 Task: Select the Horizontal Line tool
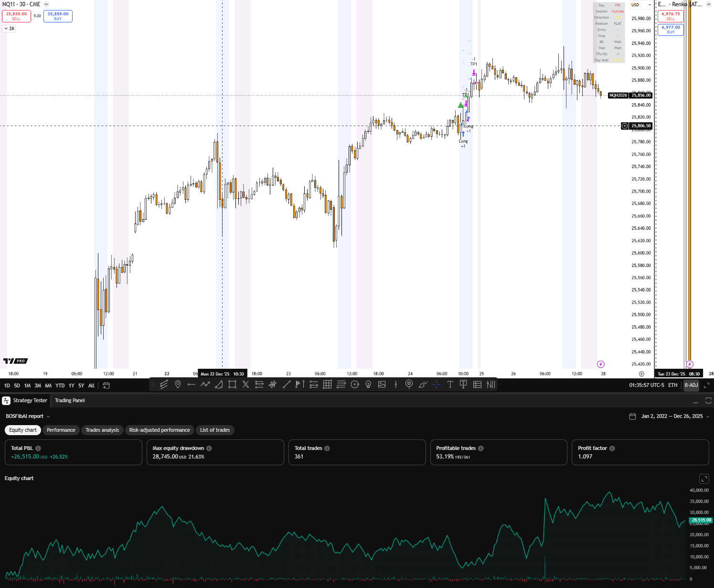tap(192, 385)
